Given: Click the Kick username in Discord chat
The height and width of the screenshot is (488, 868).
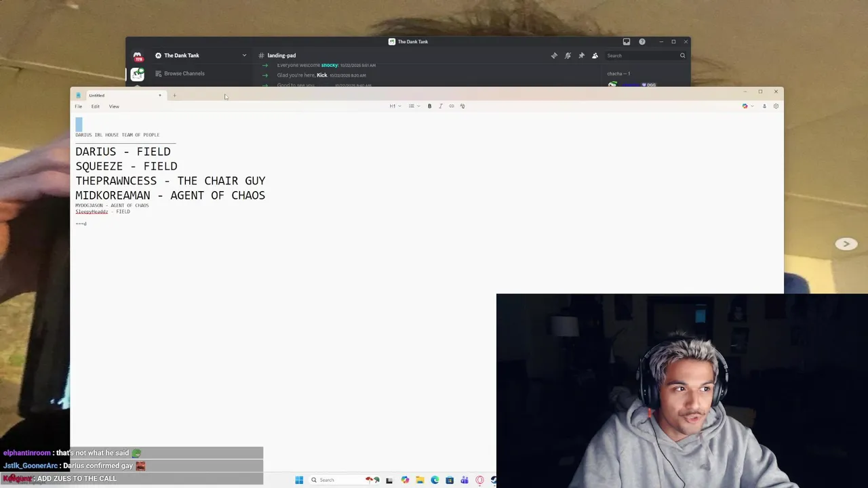Looking at the screenshot, I should [322, 75].
